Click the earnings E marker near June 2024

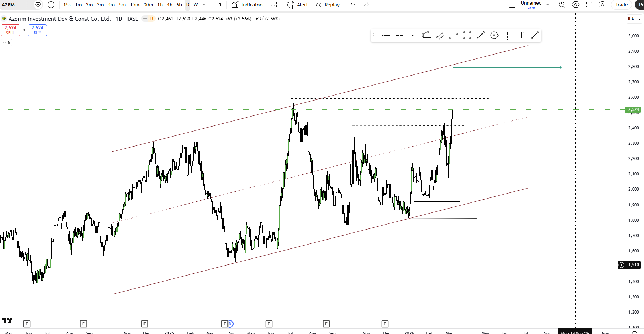coord(27,324)
